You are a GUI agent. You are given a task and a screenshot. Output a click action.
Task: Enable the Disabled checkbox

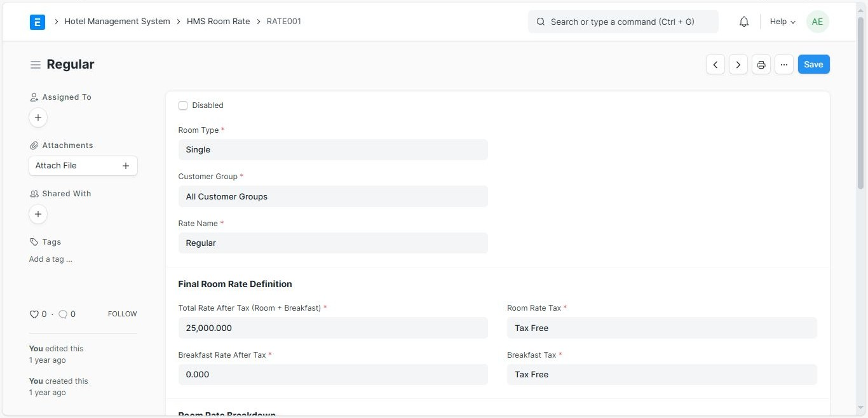pyautogui.click(x=183, y=105)
